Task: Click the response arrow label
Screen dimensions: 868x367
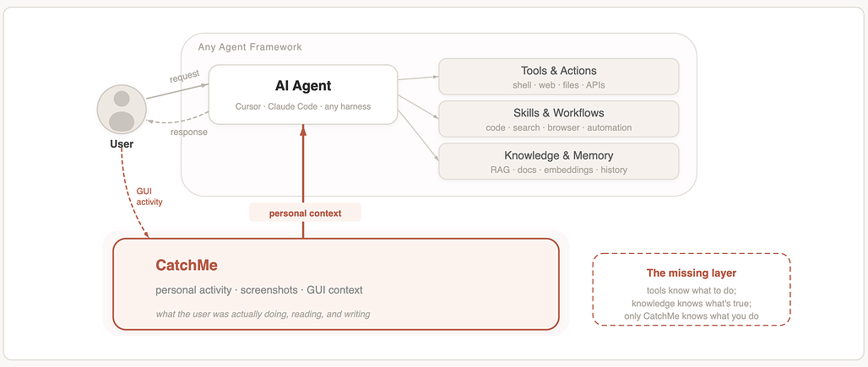Action: coord(189,132)
